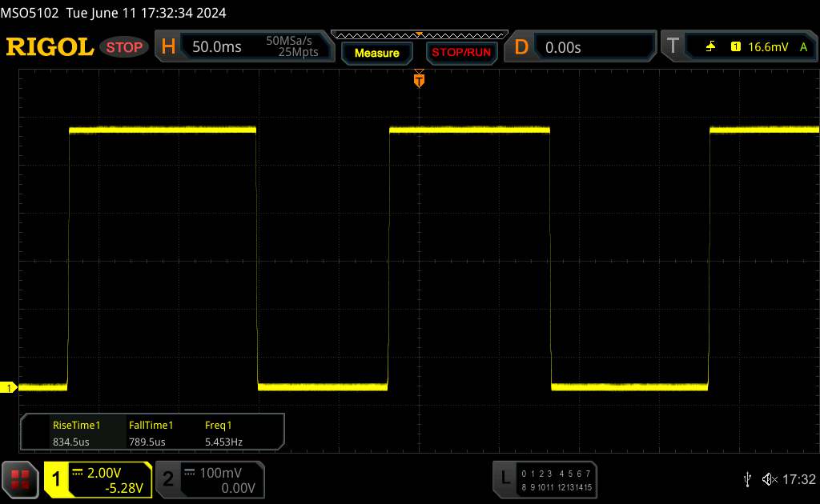Click channel 2 offset 0.00V value

(x=238, y=488)
